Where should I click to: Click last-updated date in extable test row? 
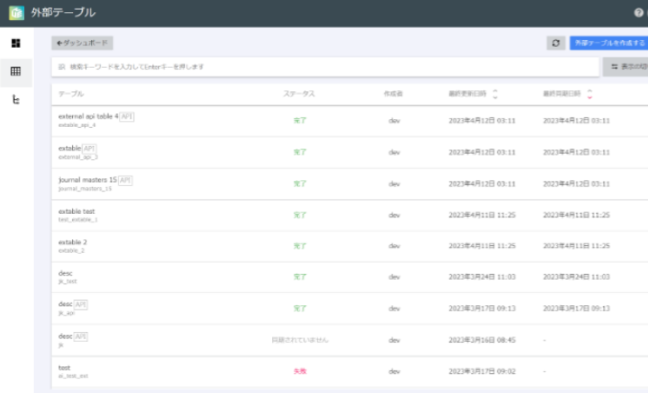482,215
